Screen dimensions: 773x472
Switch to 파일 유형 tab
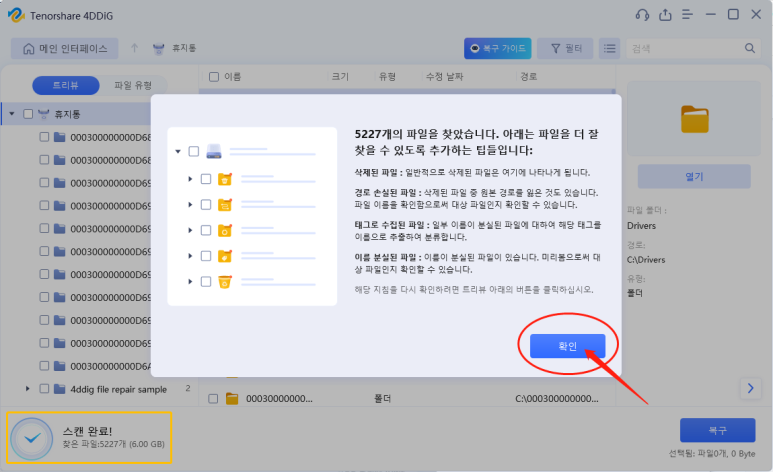tap(133, 85)
